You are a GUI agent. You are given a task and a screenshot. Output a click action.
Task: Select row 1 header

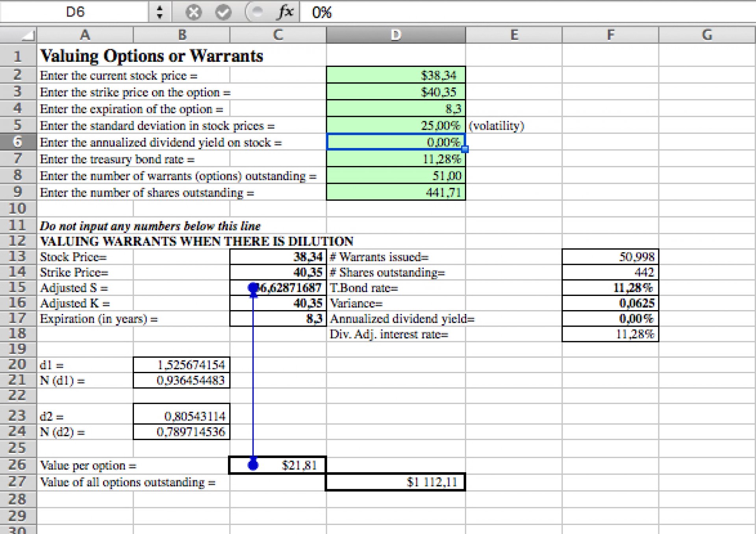coord(18,55)
